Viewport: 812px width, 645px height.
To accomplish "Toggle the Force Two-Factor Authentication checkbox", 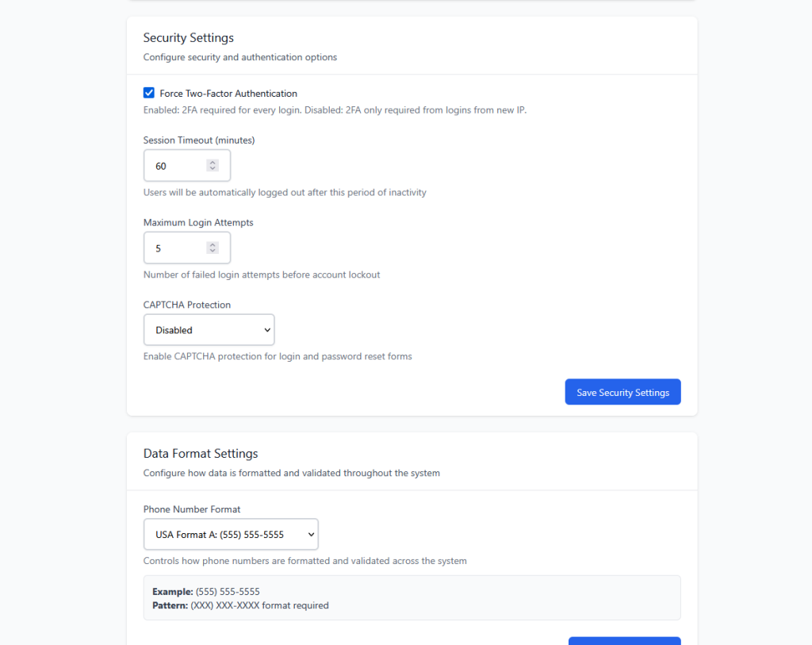I will pos(148,93).
